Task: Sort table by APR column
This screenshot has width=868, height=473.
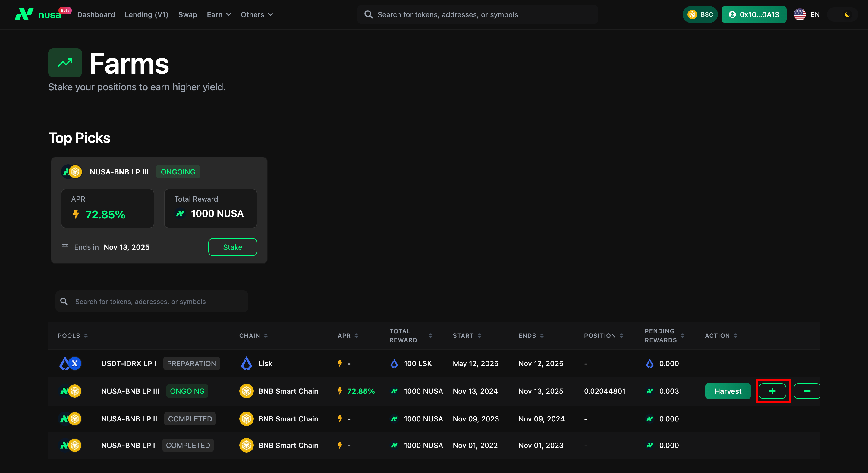Action: point(356,336)
